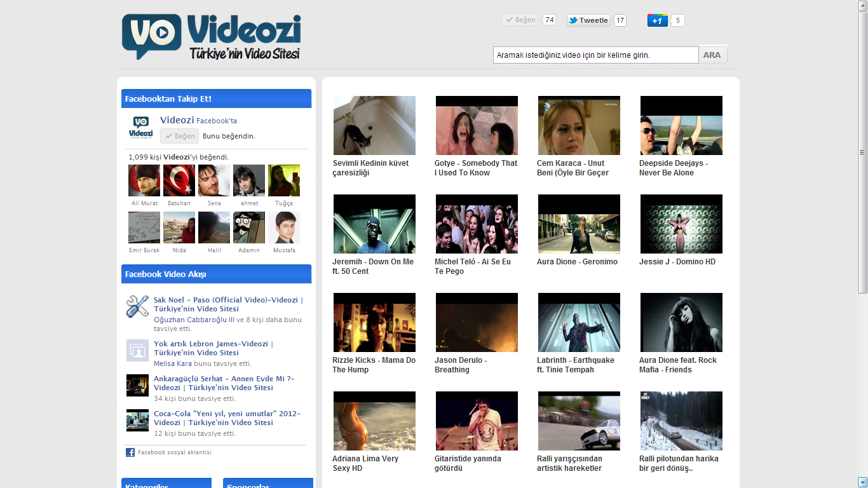Click the scrollbar down arrow
This screenshot has width=868, height=488.
point(862,482)
